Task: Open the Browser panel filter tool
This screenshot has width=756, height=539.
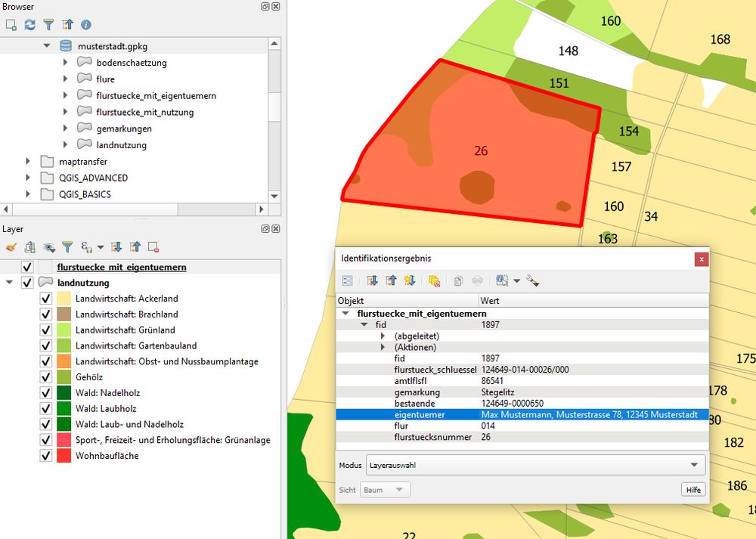Action: coord(48,25)
